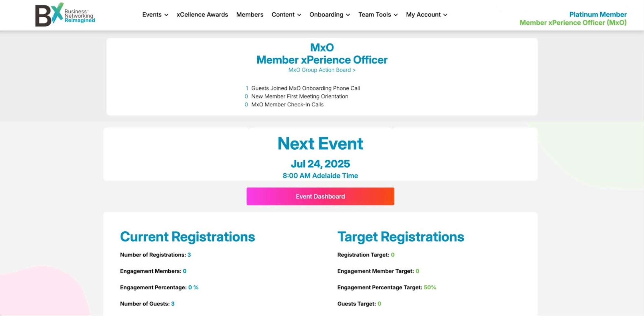
Task: Click the BX Business Networking Reimagined logo
Action: [x=65, y=15]
